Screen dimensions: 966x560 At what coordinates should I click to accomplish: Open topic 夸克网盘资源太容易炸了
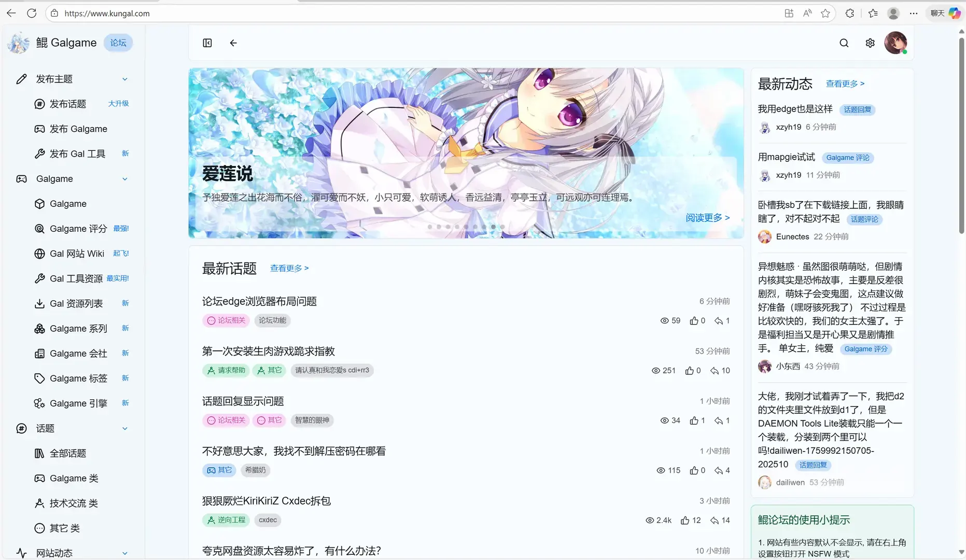coord(291,551)
